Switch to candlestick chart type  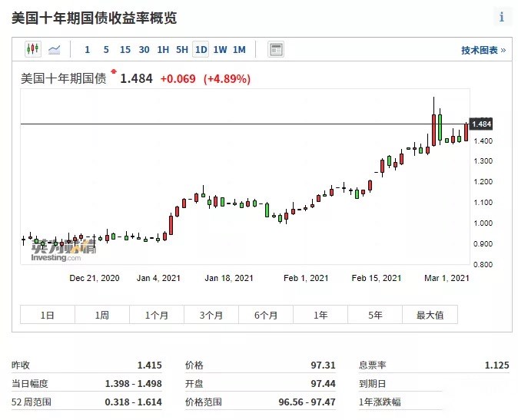point(32,50)
